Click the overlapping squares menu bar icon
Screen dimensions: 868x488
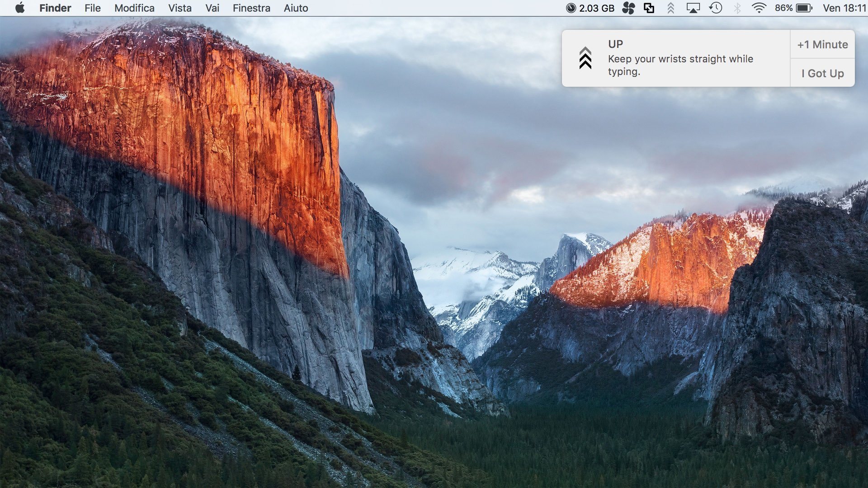(649, 8)
